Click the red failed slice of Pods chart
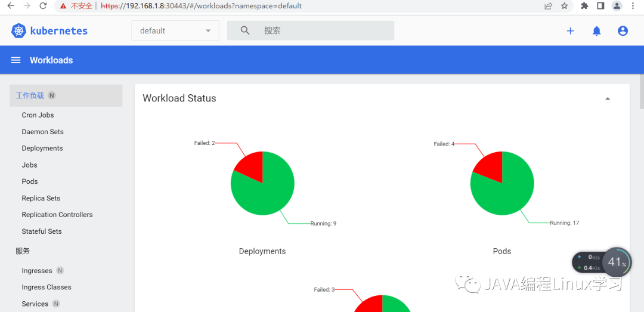This screenshot has height=312, width=644. coord(491,166)
